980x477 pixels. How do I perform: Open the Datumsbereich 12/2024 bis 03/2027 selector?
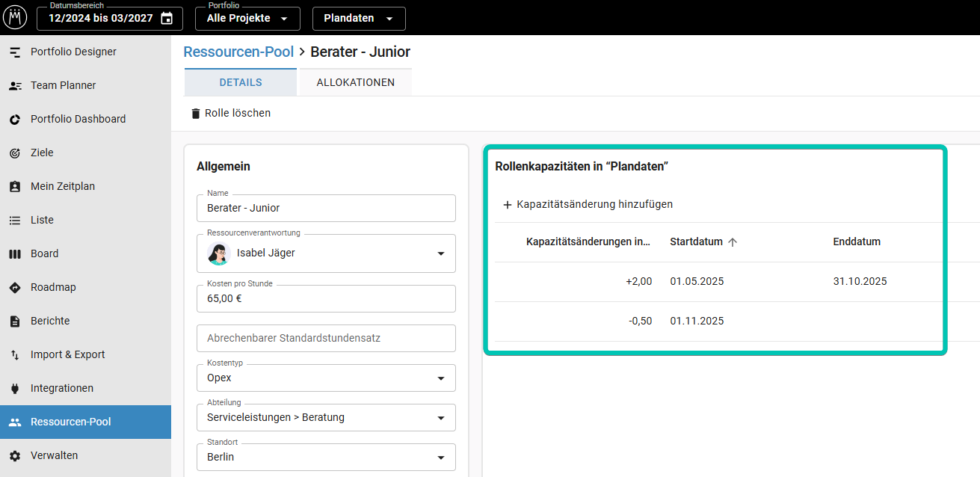[x=110, y=19]
